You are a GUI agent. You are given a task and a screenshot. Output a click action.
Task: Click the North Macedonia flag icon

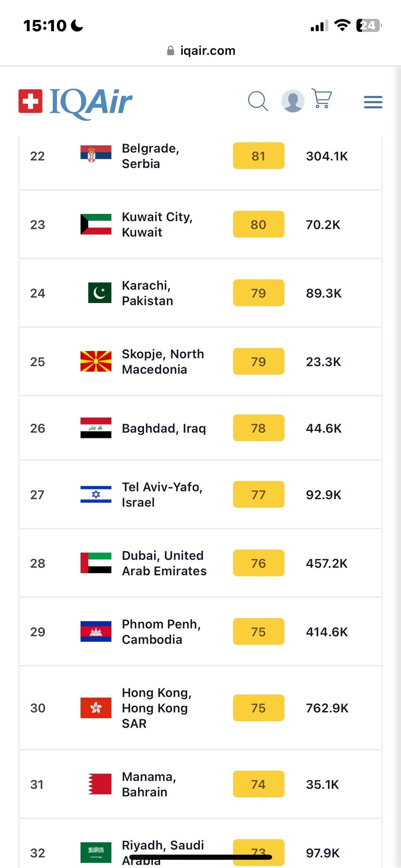coord(96,361)
